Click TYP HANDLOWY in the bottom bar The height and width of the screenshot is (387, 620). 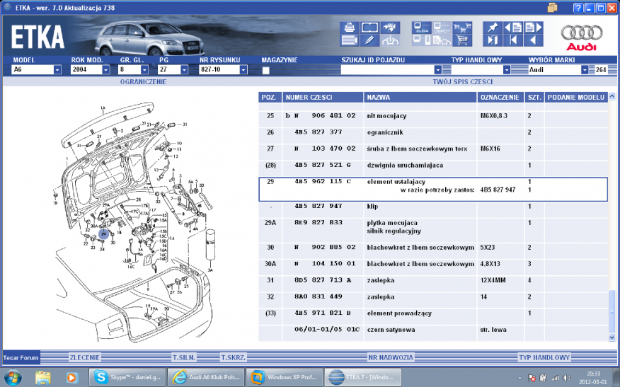pos(544,357)
